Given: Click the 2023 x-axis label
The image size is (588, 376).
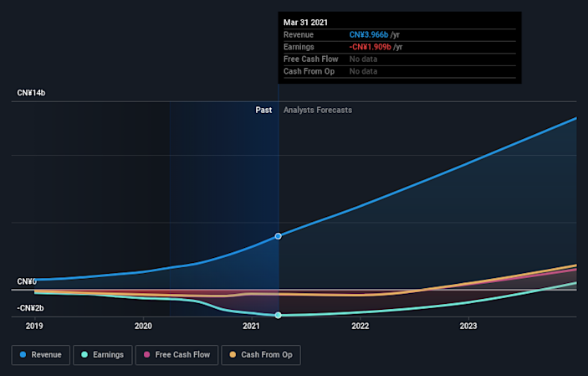Looking at the screenshot, I should click(468, 326).
